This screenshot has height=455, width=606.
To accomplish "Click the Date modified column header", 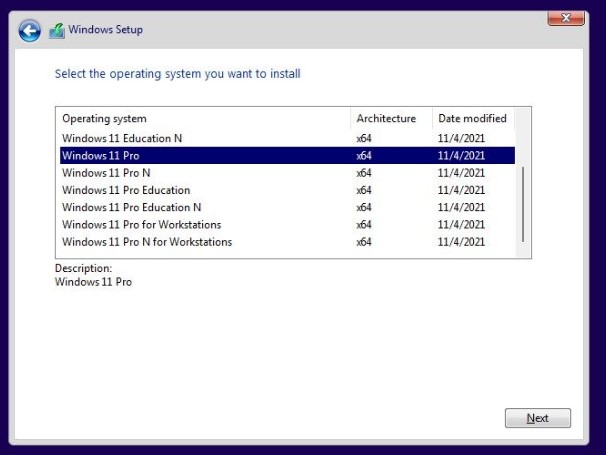I will 473,118.
